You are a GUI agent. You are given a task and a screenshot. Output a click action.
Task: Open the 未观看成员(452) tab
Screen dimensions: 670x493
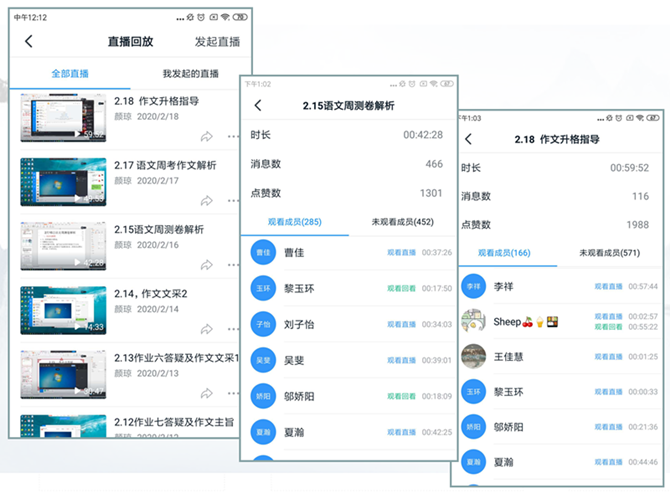point(402,222)
